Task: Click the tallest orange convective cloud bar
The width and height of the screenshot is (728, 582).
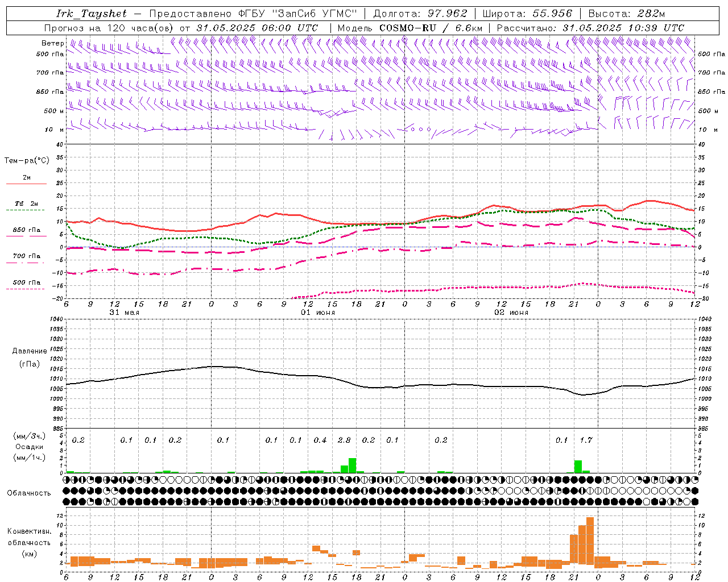Action: (590, 542)
